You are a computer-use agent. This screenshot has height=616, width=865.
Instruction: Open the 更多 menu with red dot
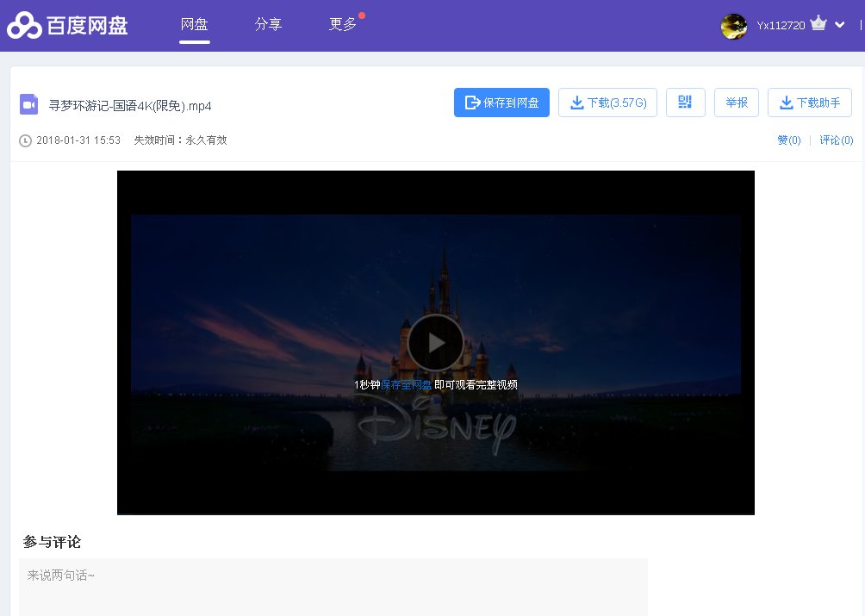coord(342,25)
